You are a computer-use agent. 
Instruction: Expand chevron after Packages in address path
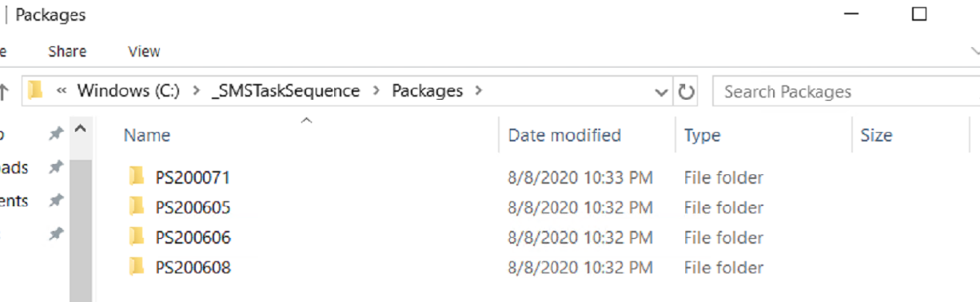coord(479,91)
